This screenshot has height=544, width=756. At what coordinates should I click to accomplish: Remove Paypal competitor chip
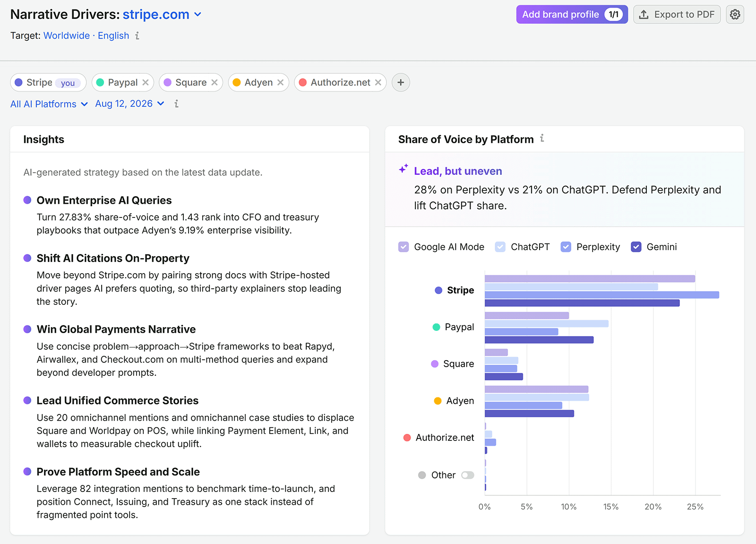tap(146, 82)
